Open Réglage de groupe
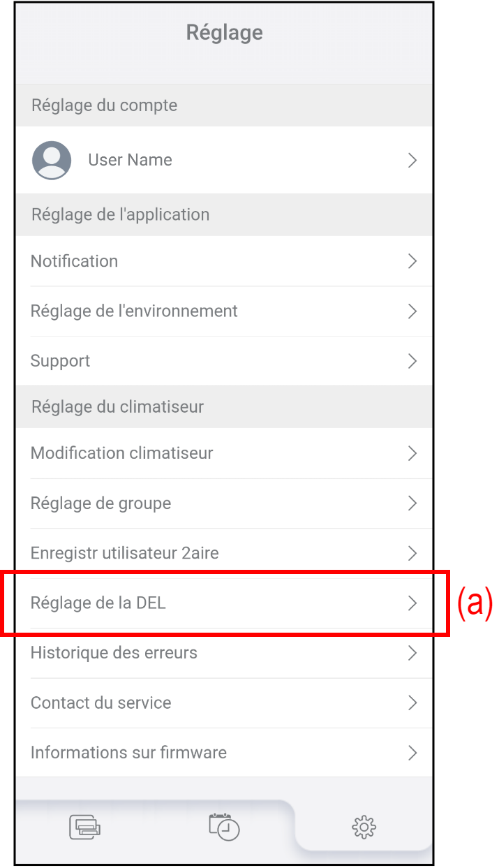Screen dimensions: 499x868 coord(101,503)
